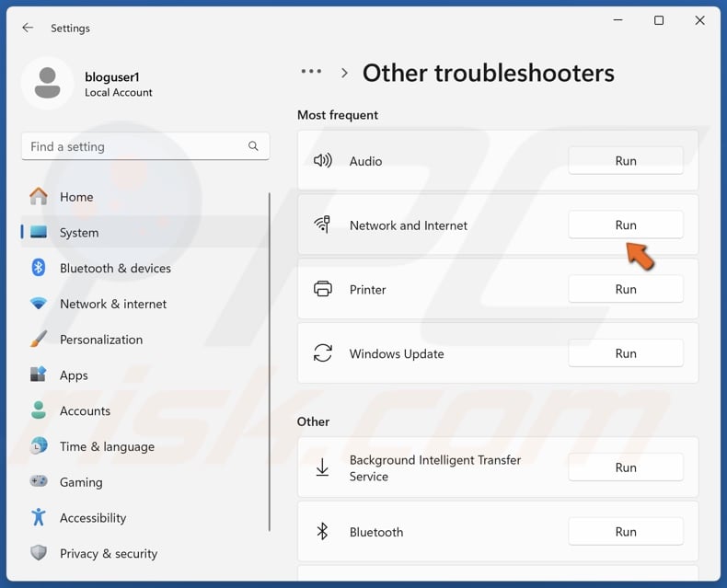Click the Other troubleshooters page title
This screenshot has width=727, height=588.
(489, 73)
